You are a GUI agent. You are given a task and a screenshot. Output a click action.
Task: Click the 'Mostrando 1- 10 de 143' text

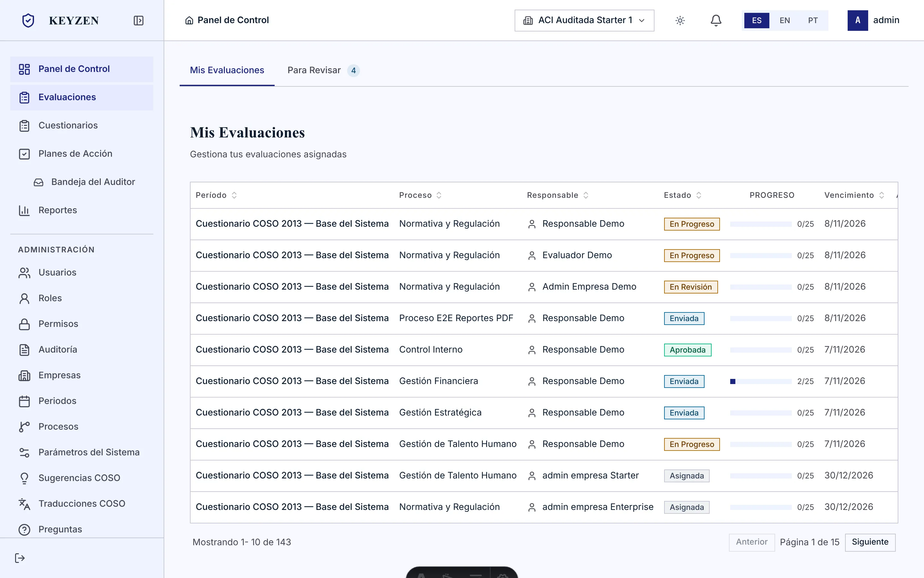click(x=242, y=542)
